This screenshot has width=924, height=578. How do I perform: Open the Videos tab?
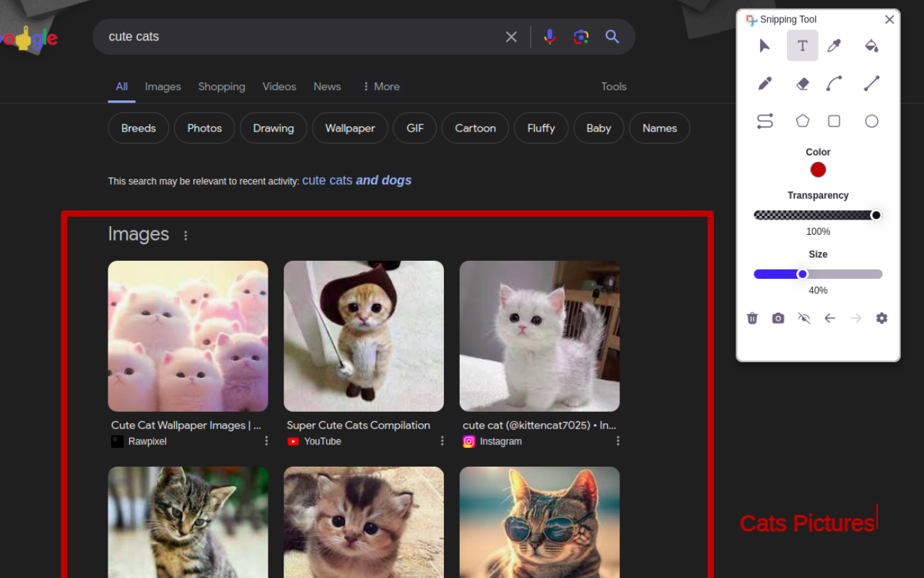(279, 87)
